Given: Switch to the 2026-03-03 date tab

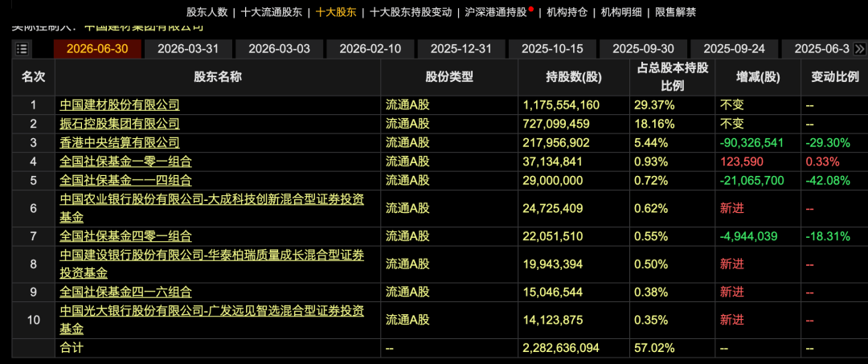Looking at the screenshot, I should click(x=279, y=49).
